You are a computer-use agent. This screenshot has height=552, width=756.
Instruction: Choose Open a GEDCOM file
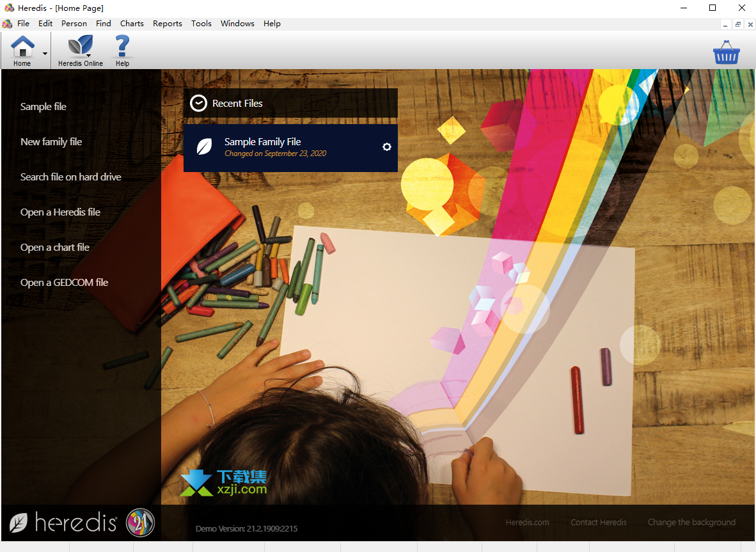pyautogui.click(x=64, y=283)
